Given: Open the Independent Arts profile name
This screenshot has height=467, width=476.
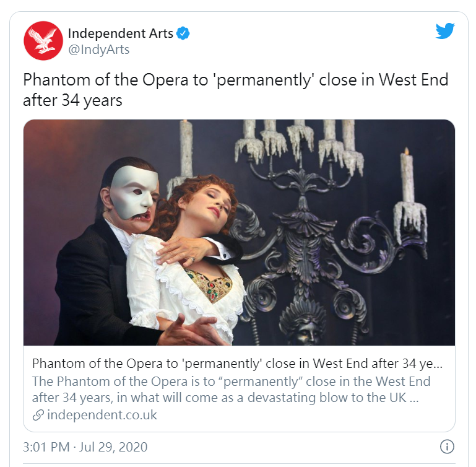Looking at the screenshot, I should tap(121, 33).
